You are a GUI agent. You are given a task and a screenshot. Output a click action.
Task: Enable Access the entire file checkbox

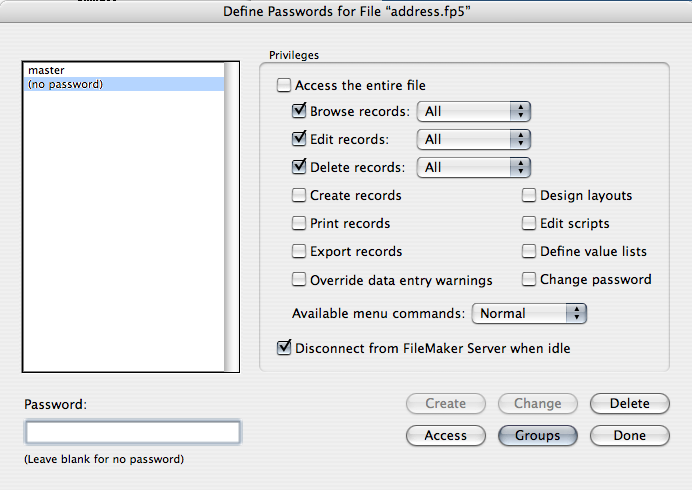(x=285, y=86)
